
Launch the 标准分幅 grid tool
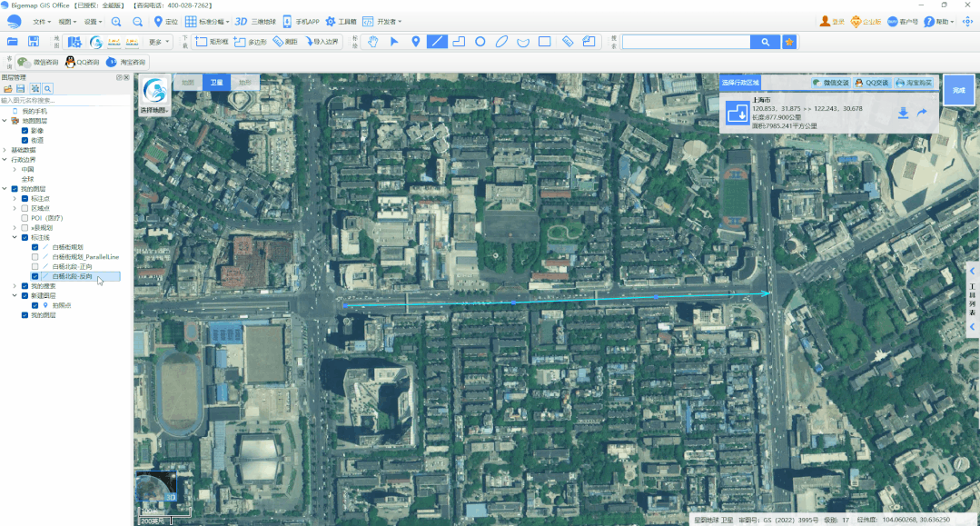[x=202, y=21]
